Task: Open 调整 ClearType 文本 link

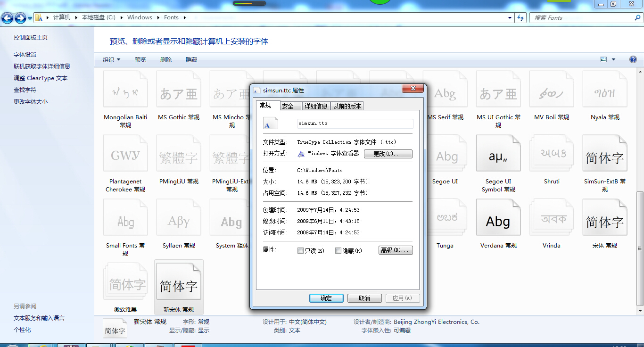Action: click(41, 78)
